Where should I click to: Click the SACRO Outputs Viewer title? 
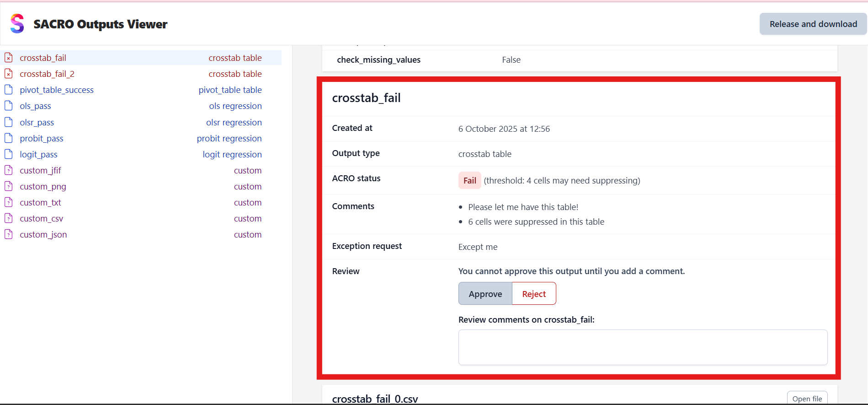tap(100, 24)
